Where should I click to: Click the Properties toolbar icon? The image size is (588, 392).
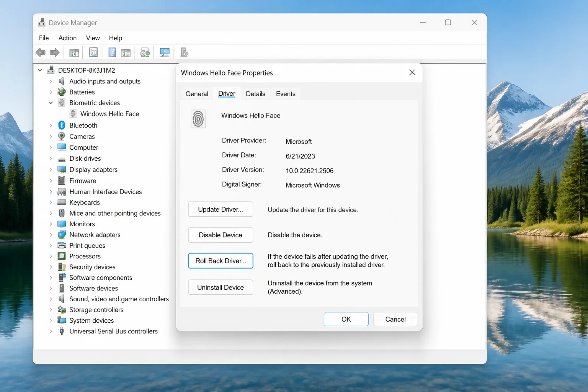click(93, 52)
